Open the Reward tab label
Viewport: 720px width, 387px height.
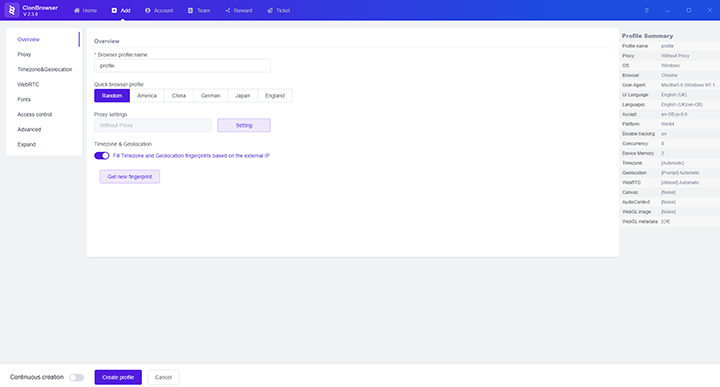tap(243, 11)
